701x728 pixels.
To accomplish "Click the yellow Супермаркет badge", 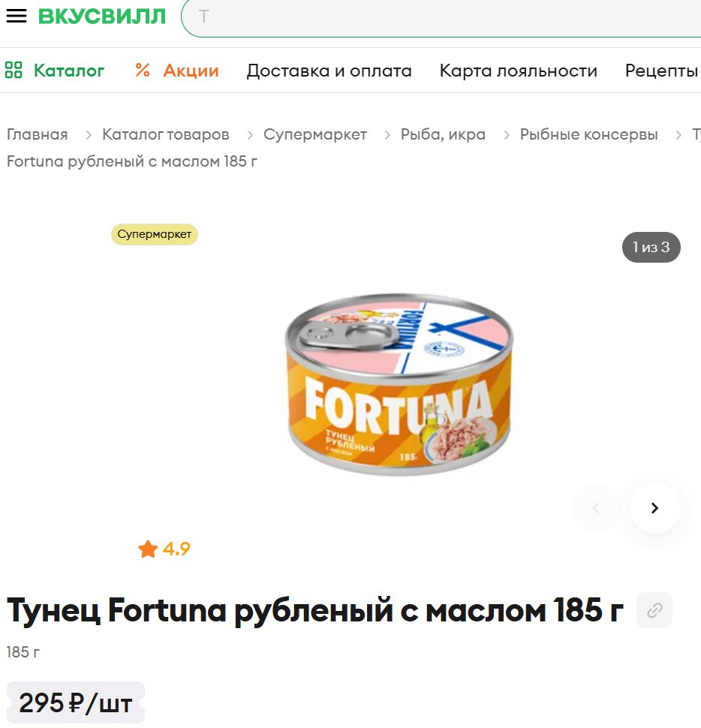I will (155, 234).
